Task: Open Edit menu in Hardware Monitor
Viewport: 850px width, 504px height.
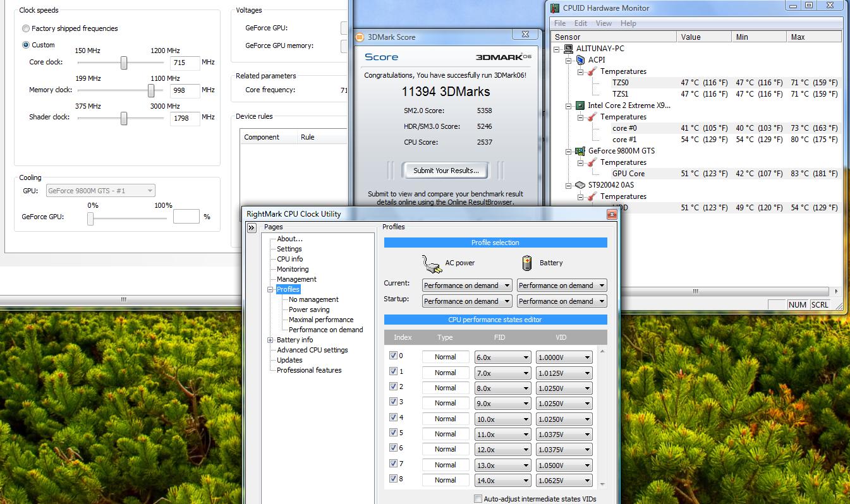Action: 581,23
